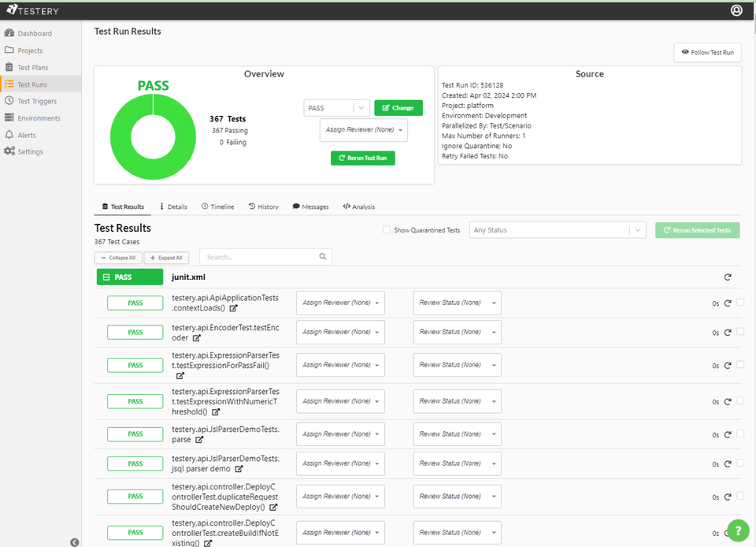The image size is (756, 547).
Task: Rerun the junit.xml suite icon
Action: 728,277
